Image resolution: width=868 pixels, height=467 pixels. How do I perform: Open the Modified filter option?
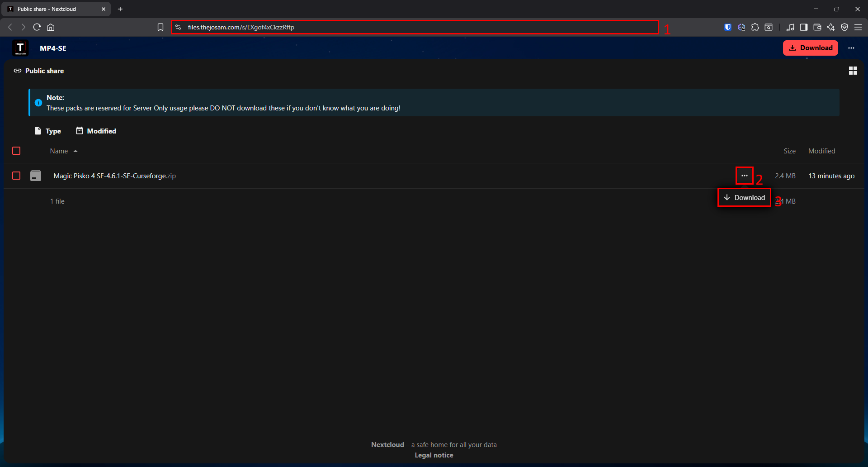(x=96, y=131)
